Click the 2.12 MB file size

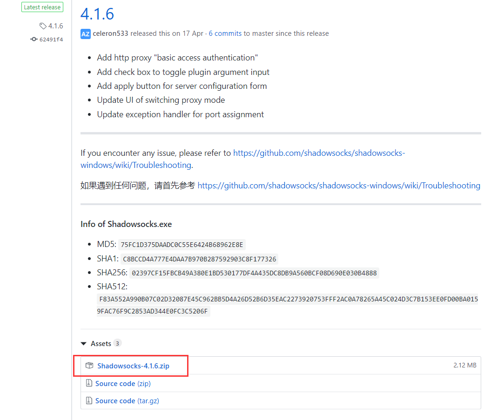tap(465, 365)
